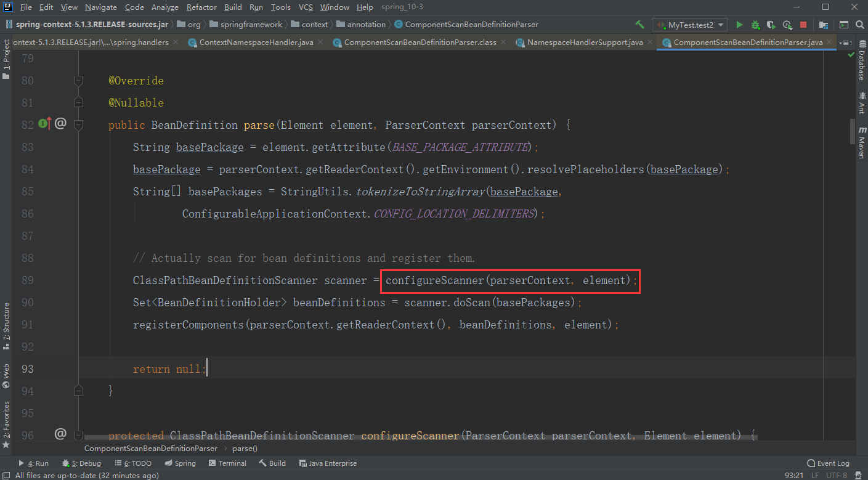Click the @ gutter marker on line 96

tap(60, 434)
